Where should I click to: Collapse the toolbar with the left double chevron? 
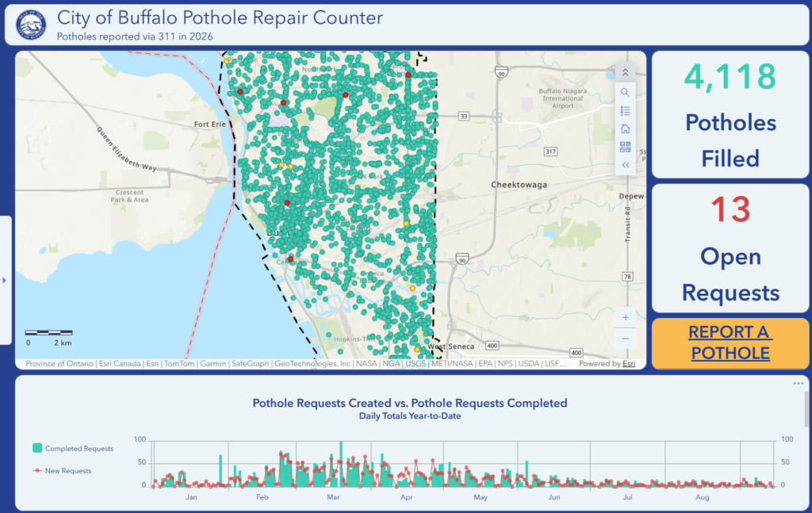coord(625,165)
